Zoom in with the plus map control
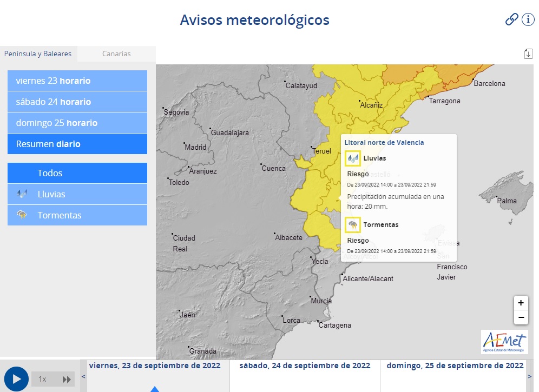The image size is (539, 392). (521, 303)
